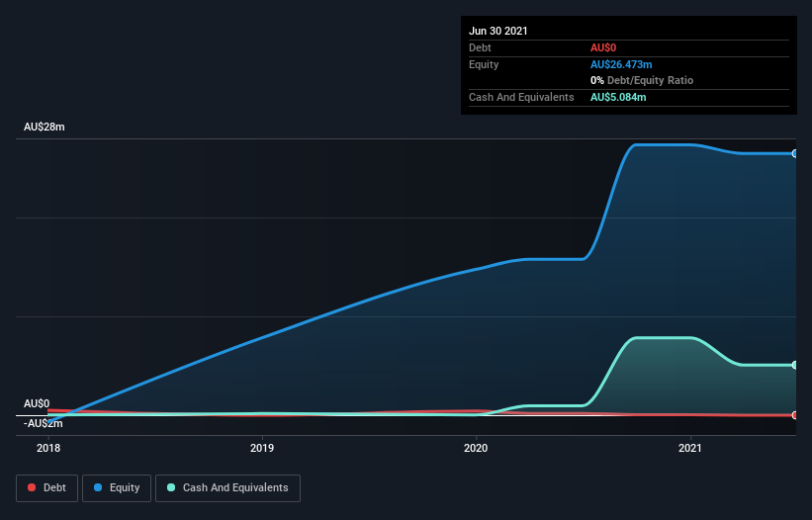
Task: Click the 2021 x-axis label
Action: click(689, 448)
